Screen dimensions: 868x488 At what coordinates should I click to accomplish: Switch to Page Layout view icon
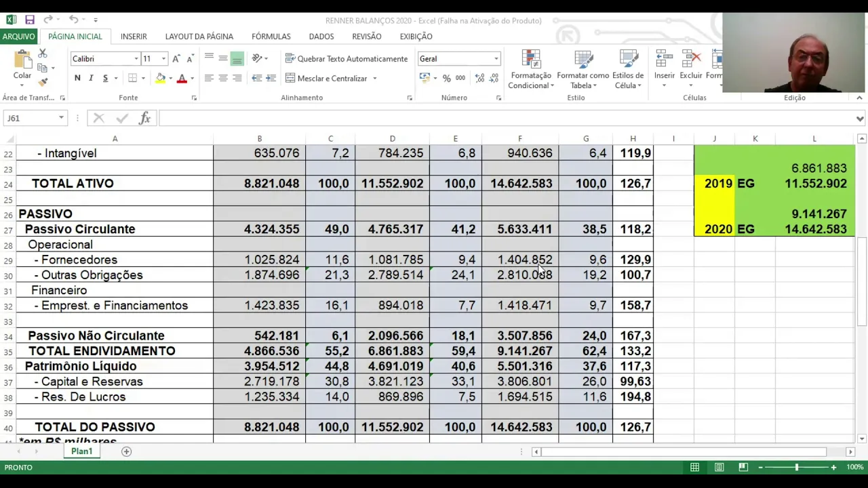[719, 467]
